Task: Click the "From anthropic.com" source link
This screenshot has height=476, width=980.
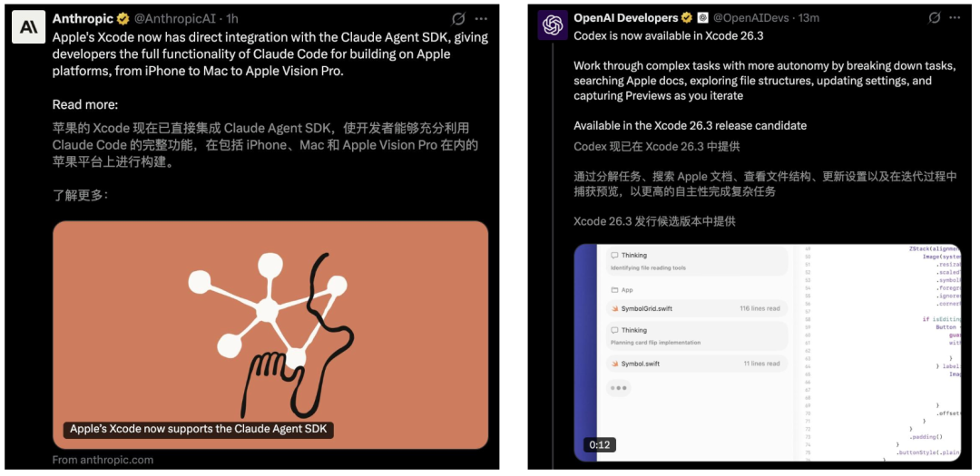Action: pyautogui.click(x=103, y=460)
